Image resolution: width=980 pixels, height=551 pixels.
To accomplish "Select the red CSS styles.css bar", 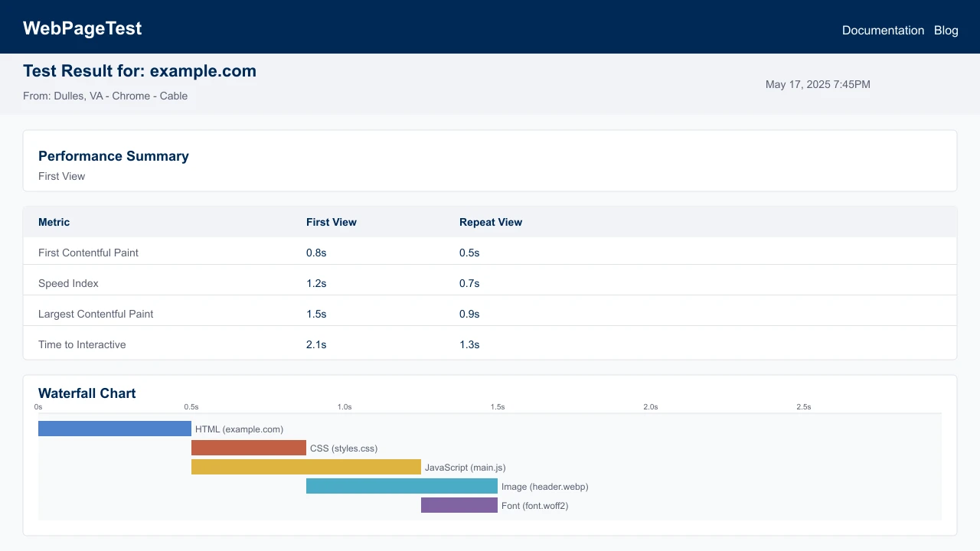I will tap(249, 448).
